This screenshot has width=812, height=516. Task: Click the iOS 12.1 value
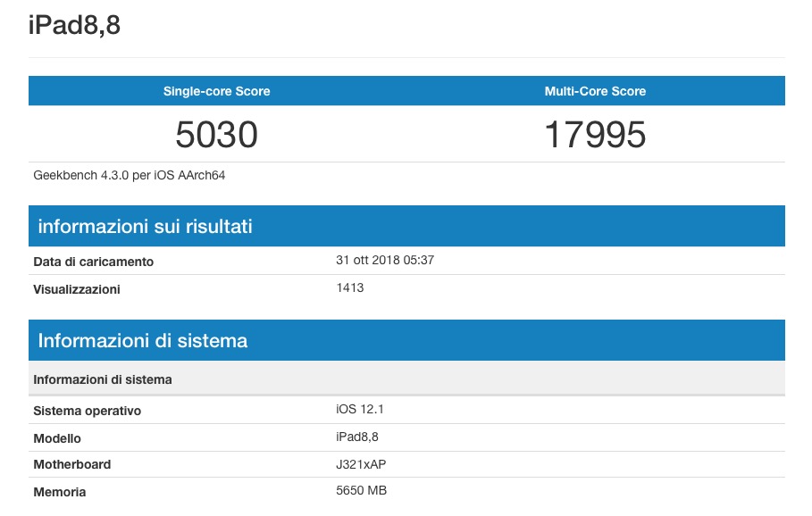click(x=355, y=410)
